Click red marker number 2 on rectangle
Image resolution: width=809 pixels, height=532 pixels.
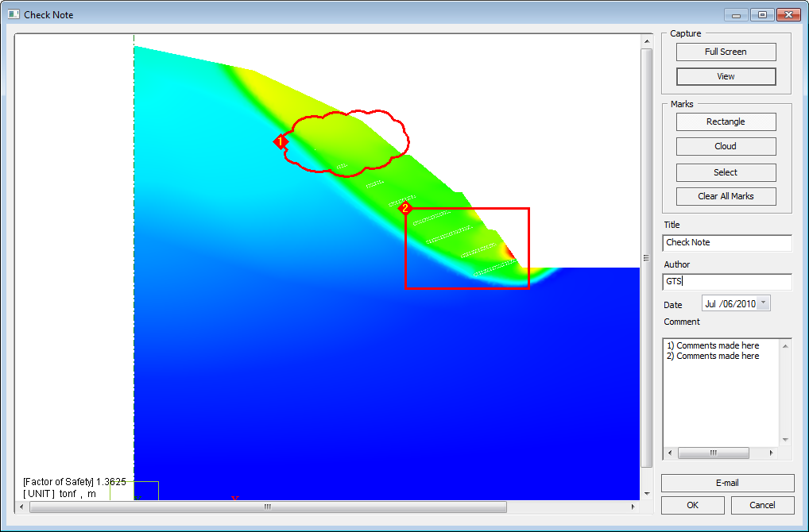pyautogui.click(x=405, y=208)
